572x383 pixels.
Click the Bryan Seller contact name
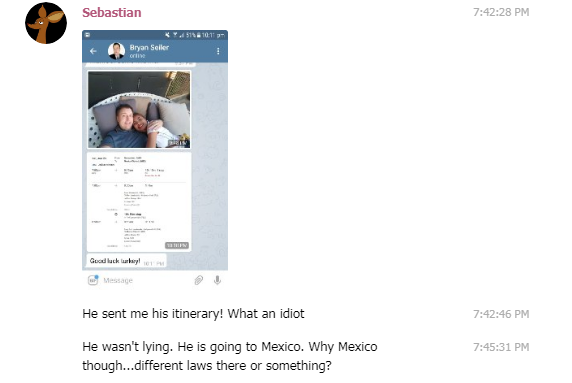[x=149, y=47]
